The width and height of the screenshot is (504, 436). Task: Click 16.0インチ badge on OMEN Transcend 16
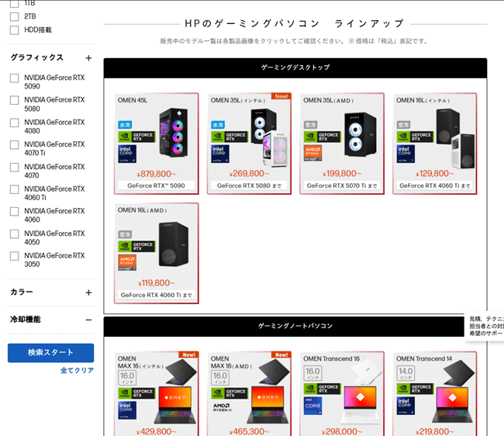pos(312,373)
